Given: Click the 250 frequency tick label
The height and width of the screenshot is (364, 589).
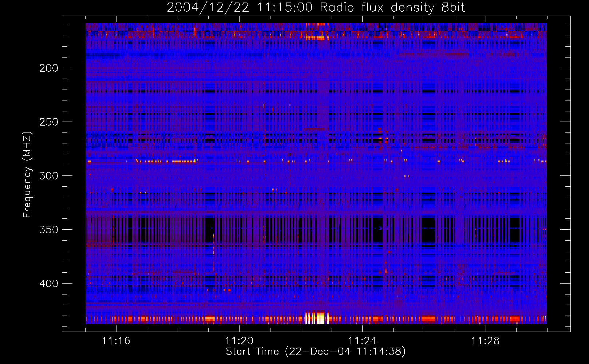Looking at the screenshot, I should (49, 122).
